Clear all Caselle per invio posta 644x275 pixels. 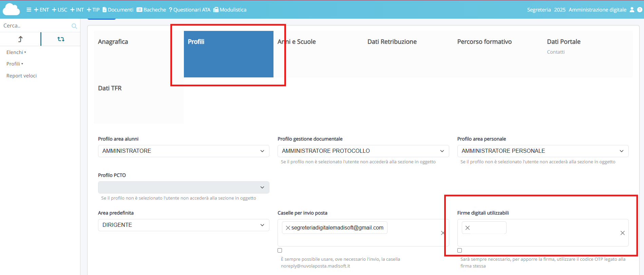pyautogui.click(x=443, y=233)
